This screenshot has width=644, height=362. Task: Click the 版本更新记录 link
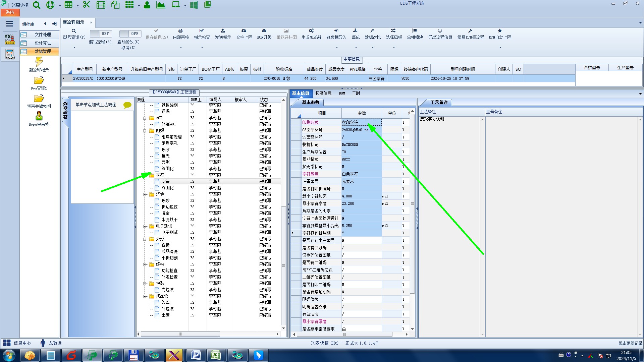630,343
